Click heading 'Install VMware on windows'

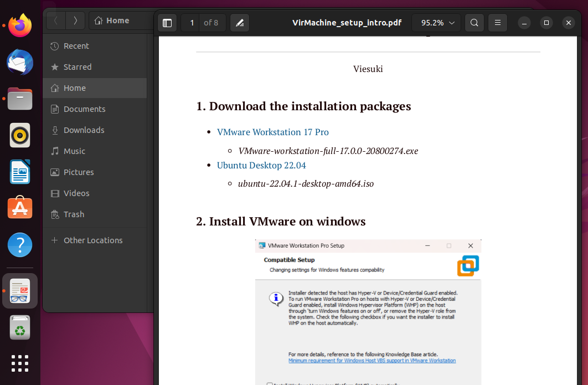(x=287, y=222)
